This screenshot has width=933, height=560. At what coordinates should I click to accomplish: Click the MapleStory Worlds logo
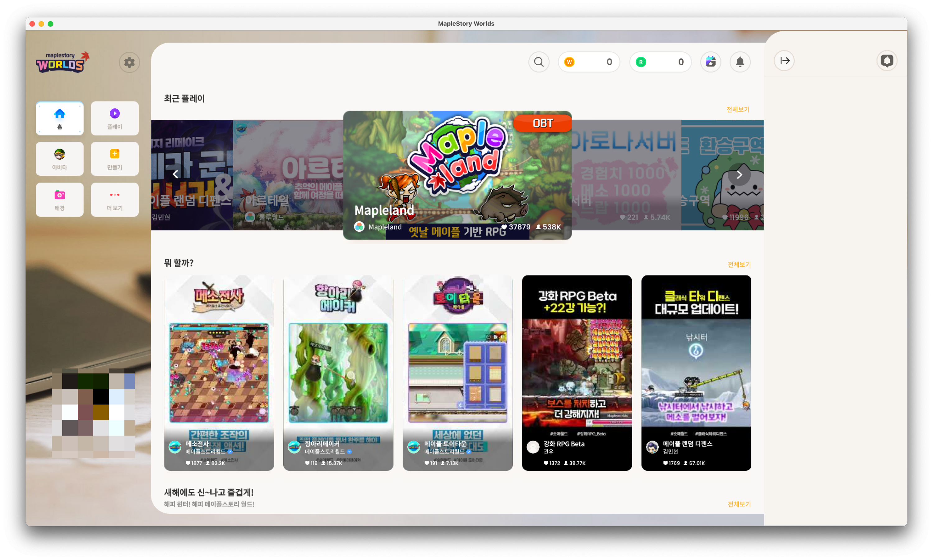coord(63,62)
